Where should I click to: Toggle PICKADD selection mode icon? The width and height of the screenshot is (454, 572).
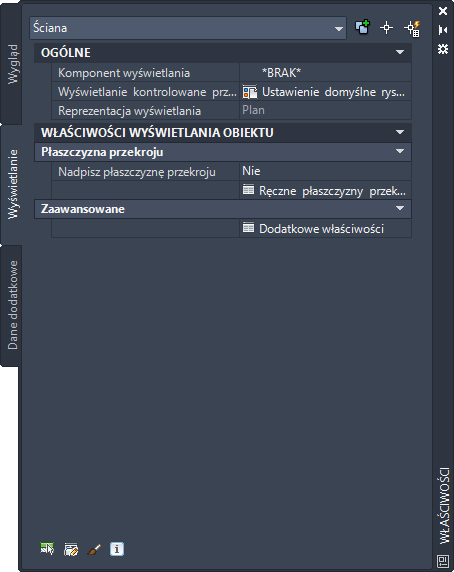coord(362,28)
